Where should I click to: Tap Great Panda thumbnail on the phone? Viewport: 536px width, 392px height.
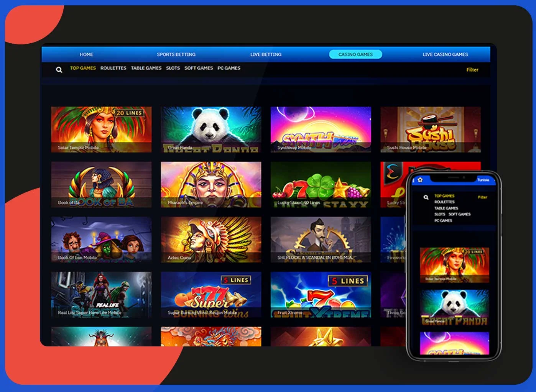pos(454,308)
